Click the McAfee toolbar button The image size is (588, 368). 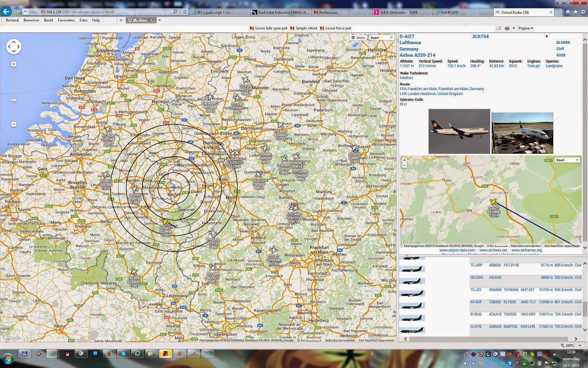[x=141, y=20]
